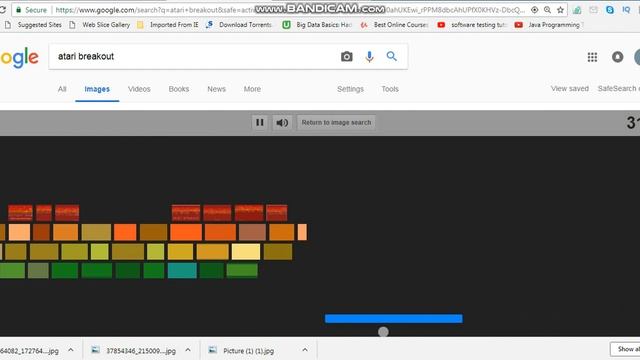This screenshot has height=360, width=640.
Task: Open Imported From IE bookmarks folder
Action: click(x=168, y=25)
